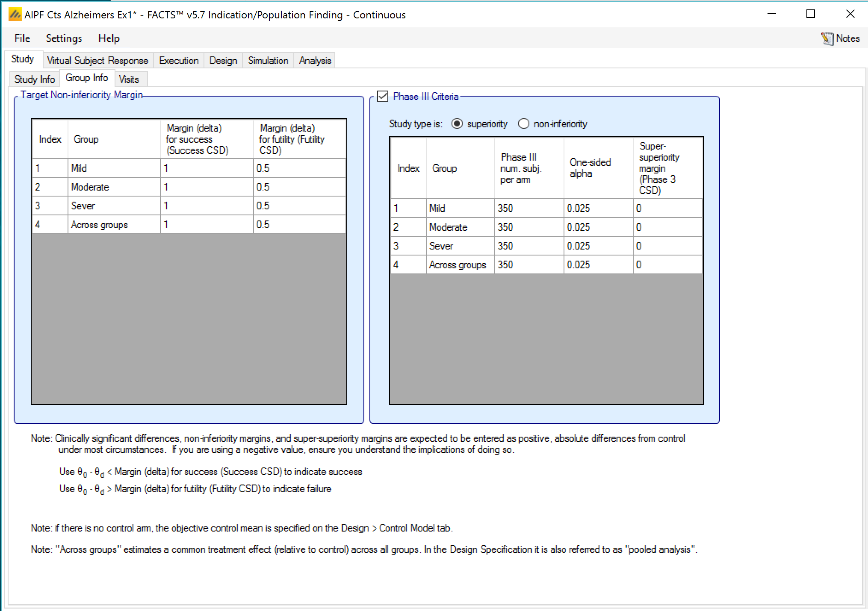Edit futility margin cell for Across groups
Viewport: 868px width, 611px height.
point(299,225)
